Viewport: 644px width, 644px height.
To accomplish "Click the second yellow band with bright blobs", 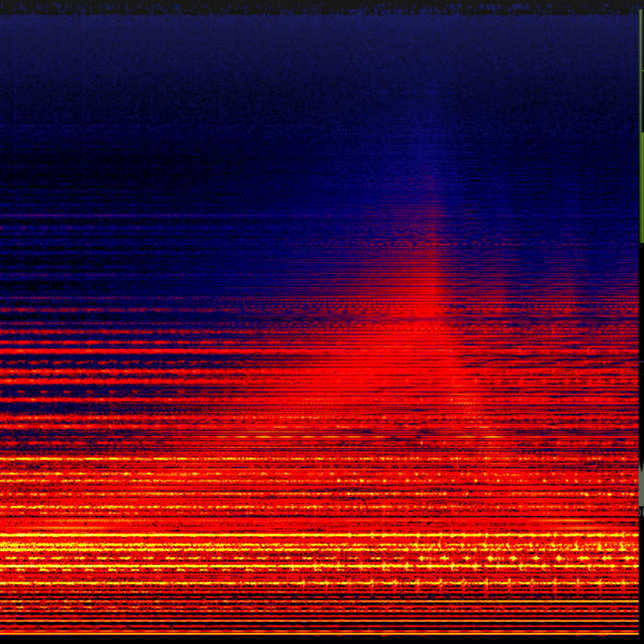I will pos(276,559).
